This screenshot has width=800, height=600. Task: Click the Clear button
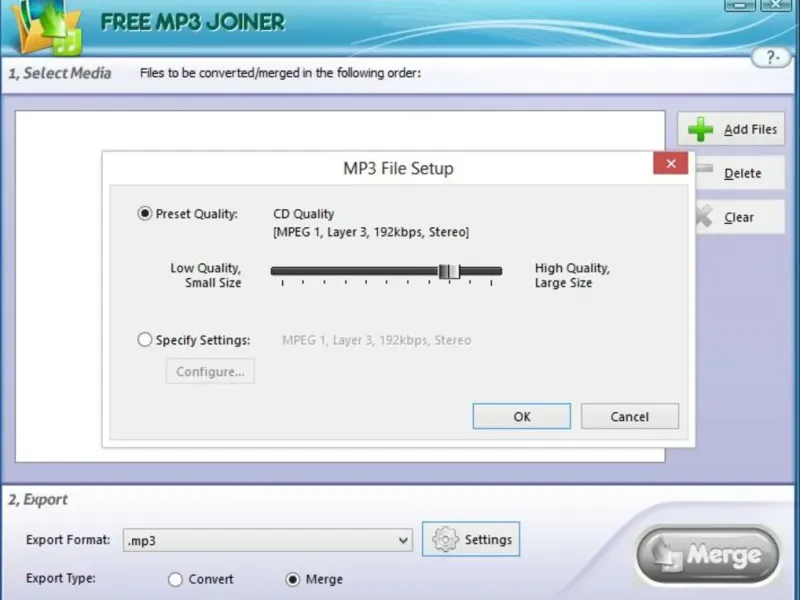point(740,217)
